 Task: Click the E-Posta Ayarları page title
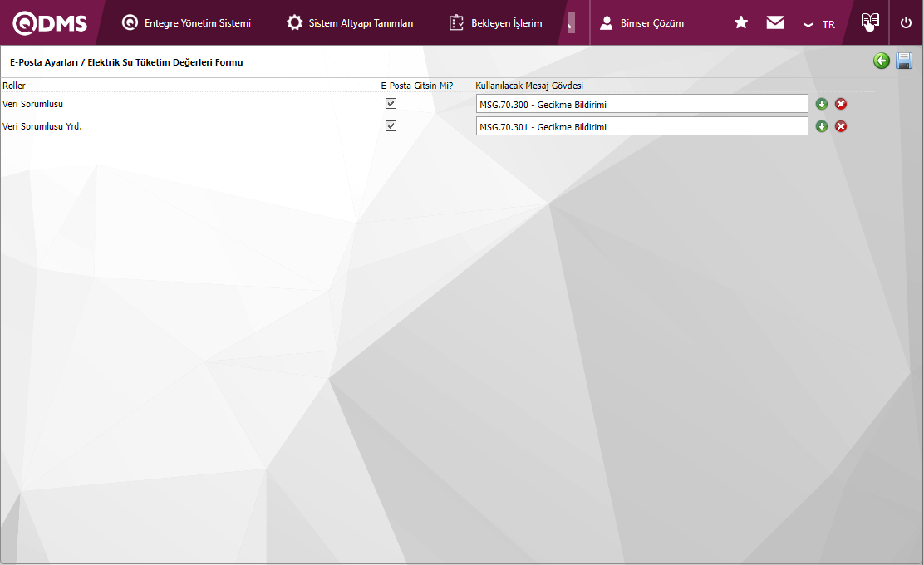click(x=126, y=61)
